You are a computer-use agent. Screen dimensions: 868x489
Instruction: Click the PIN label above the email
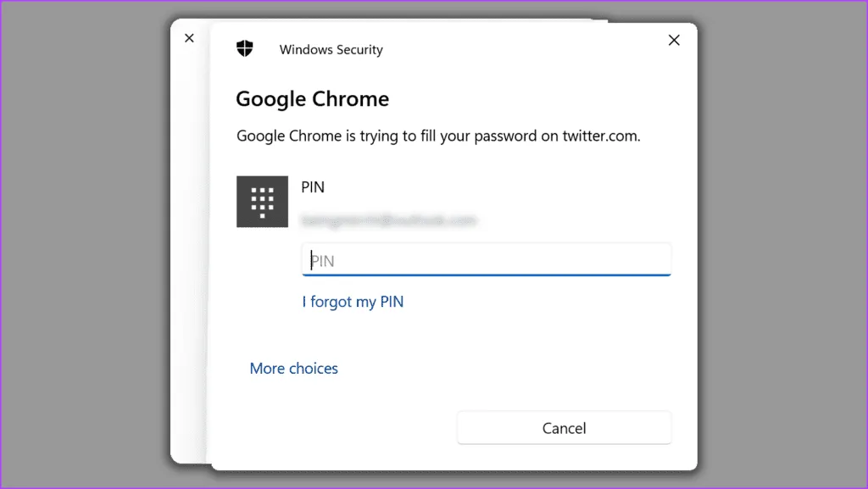click(x=313, y=186)
